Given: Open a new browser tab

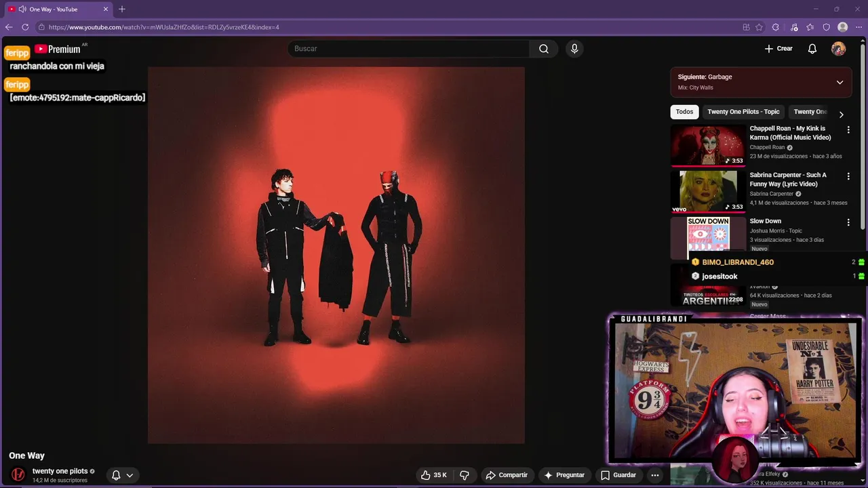Looking at the screenshot, I should coord(122,9).
